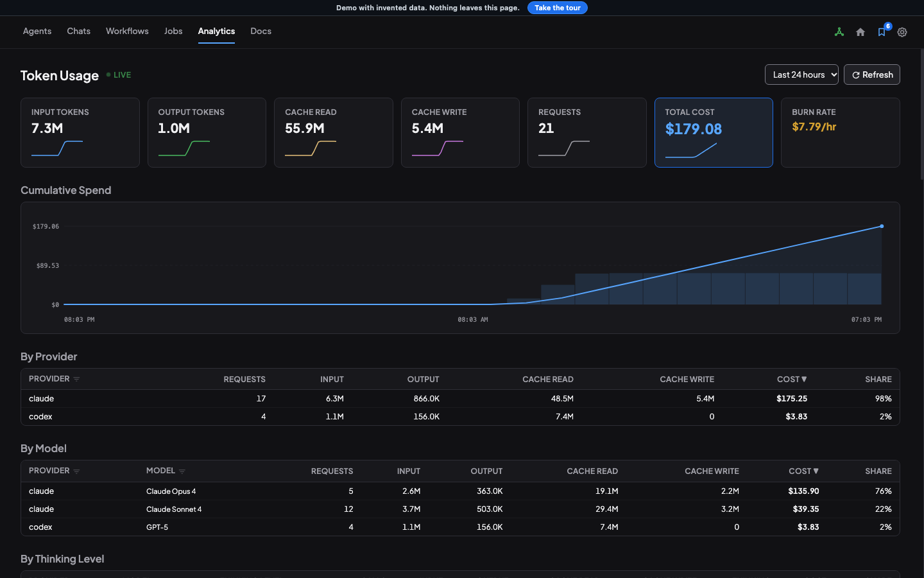
Task: Select the Input Tokens metric card
Action: coord(80,132)
